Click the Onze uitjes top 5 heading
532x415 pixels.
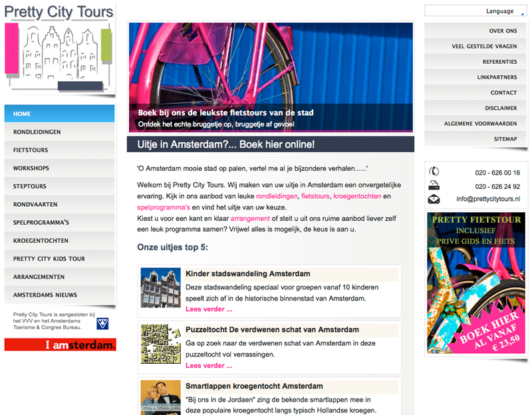[x=172, y=247]
